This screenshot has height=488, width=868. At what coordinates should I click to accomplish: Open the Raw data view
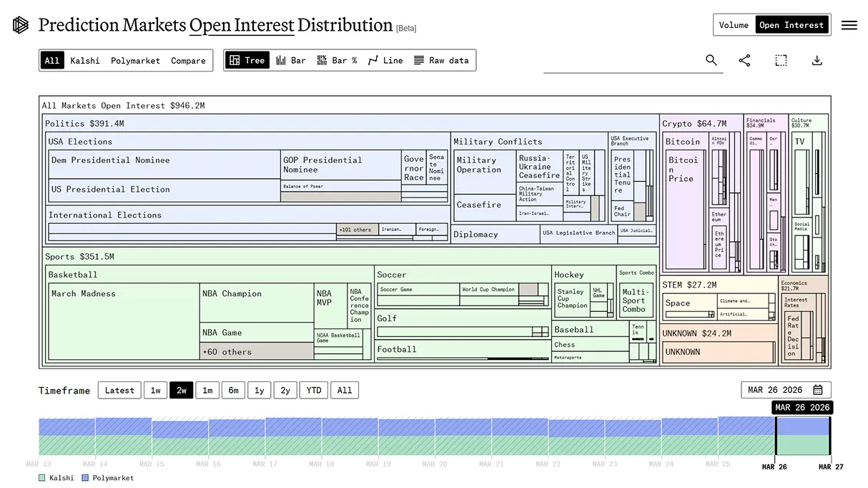pyautogui.click(x=442, y=61)
